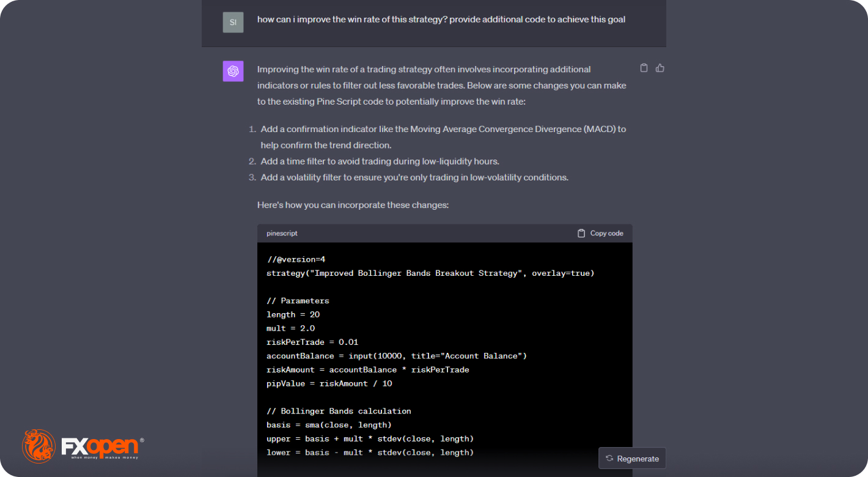
Task: Click the purple ChatGPT logo avatar
Action: point(233,71)
